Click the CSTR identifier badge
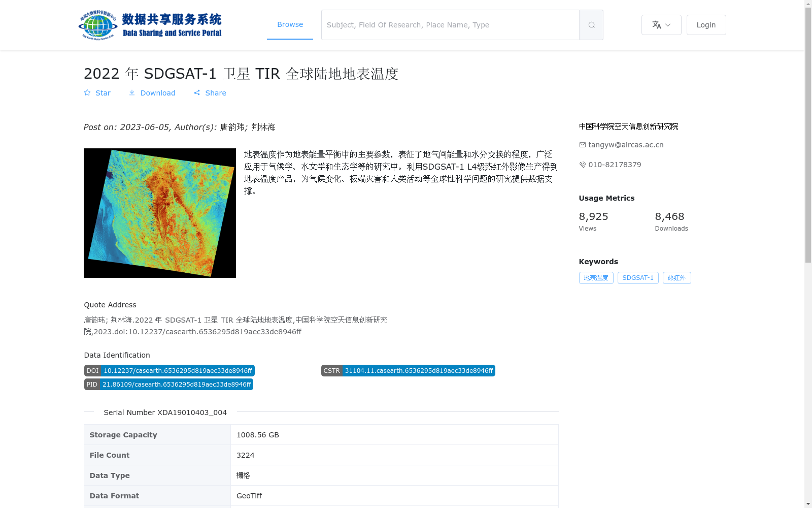Image resolution: width=812 pixels, height=508 pixels. click(408, 371)
